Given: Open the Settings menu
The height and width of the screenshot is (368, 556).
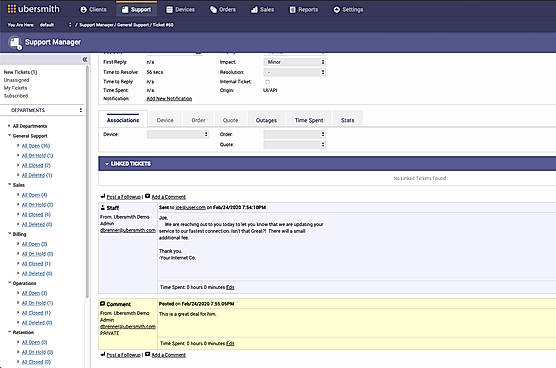Looking at the screenshot, I should [348, 10].
